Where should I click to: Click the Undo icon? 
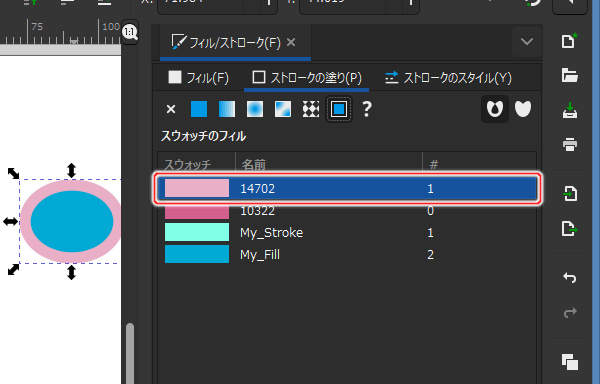570,277
